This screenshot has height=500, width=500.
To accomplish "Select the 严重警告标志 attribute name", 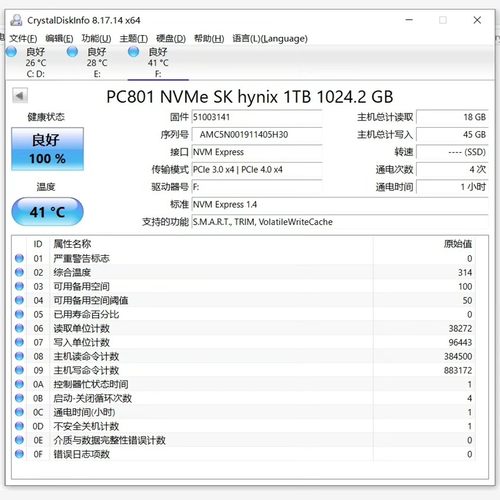I will coord(81,258).
